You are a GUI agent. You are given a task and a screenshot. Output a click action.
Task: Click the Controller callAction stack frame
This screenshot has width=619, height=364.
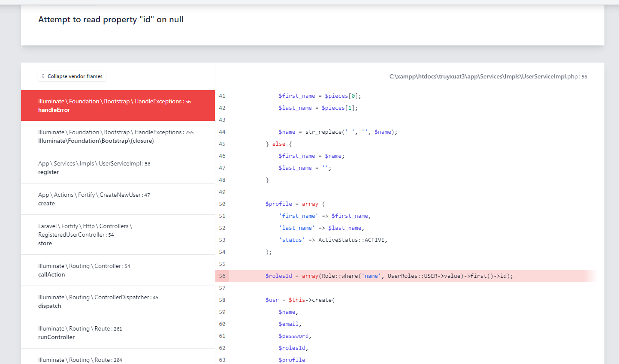118,270
